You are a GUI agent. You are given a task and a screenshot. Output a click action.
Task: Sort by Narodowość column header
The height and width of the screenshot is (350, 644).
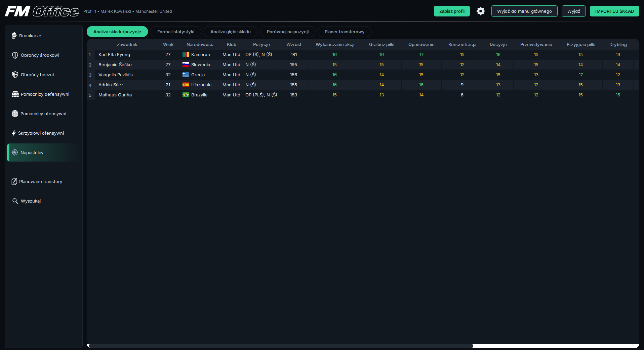[x=200, y=44]
